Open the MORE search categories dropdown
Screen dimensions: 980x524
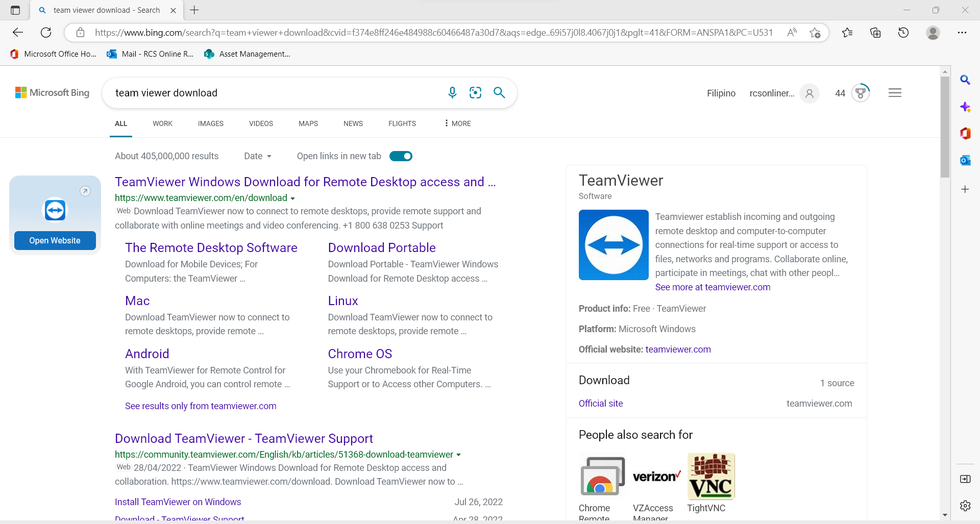click(x=458, y=123)
